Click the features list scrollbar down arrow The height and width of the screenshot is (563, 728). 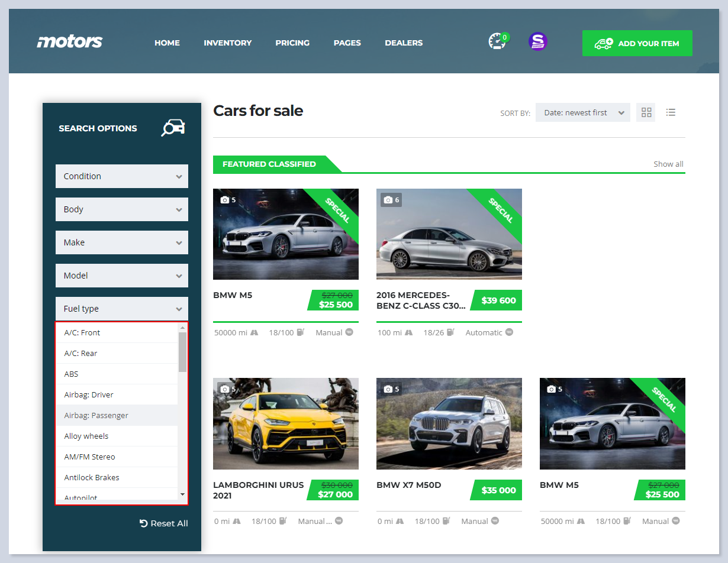[182, 494]
